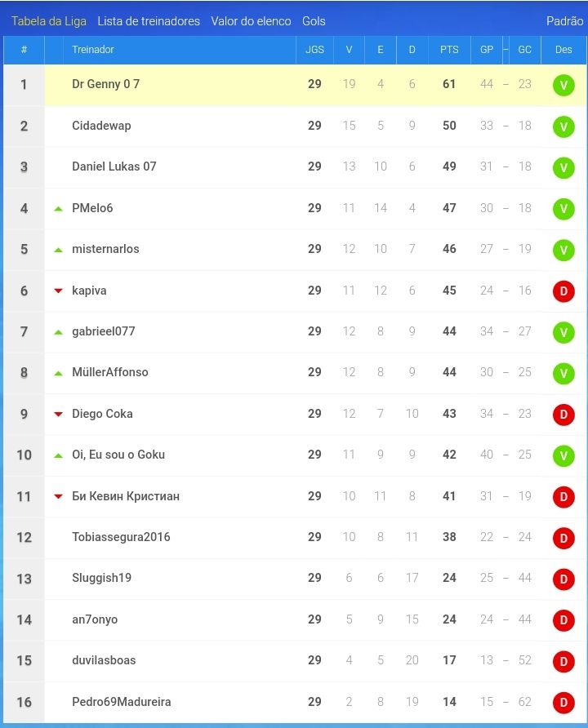Sort table by JGS column header
Image resolution: width=588 pixels, height=728 pixels.
tap(314, 50)
